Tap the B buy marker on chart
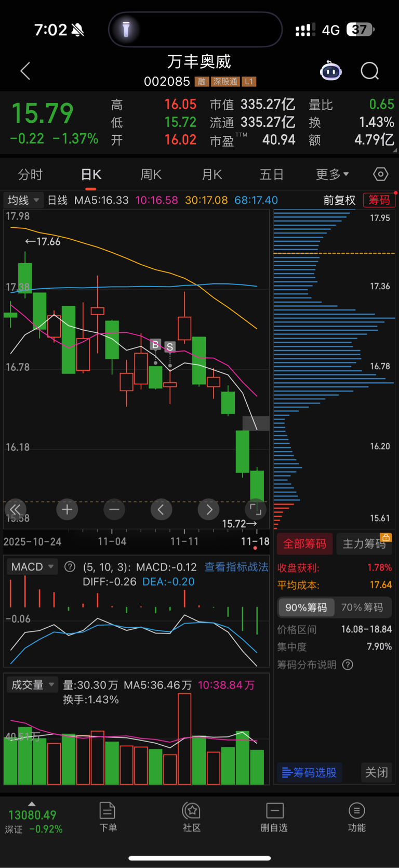The image size is (399, 868). pyautogui.click(x=155, y=345)
